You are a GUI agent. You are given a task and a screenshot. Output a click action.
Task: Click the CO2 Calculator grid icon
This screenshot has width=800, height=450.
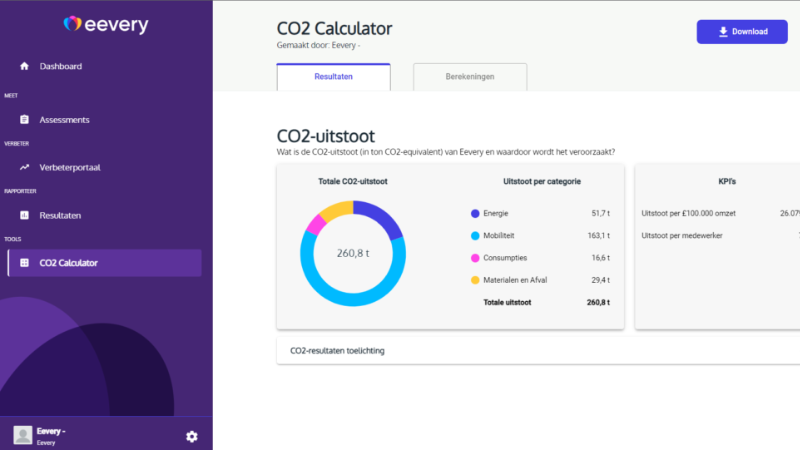coord(24,263)
